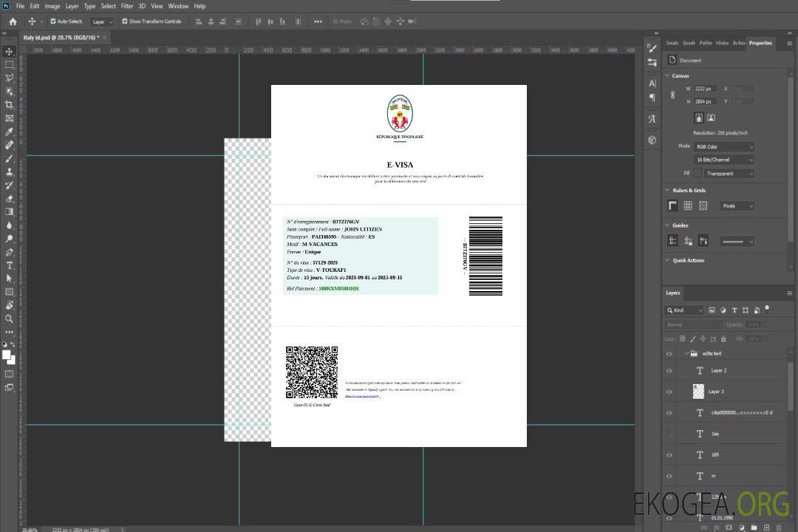798x532 pixels.
Task: Switch to the Properties tab
Action: (760, 44)
